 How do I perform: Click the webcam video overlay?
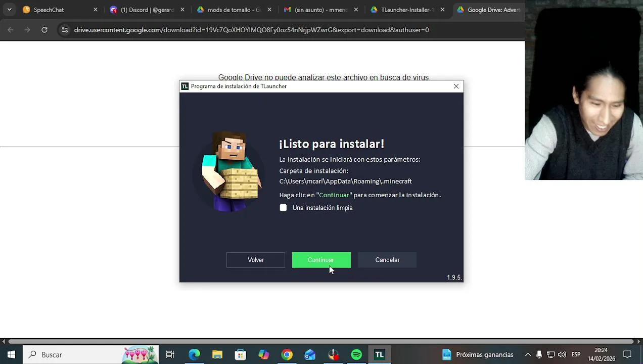(584, 90)
